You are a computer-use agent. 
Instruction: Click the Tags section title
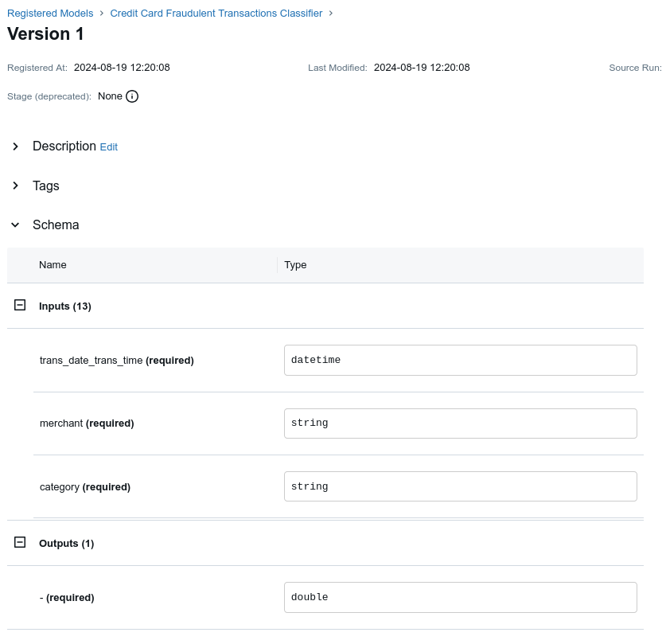click(x=46, y=185)
